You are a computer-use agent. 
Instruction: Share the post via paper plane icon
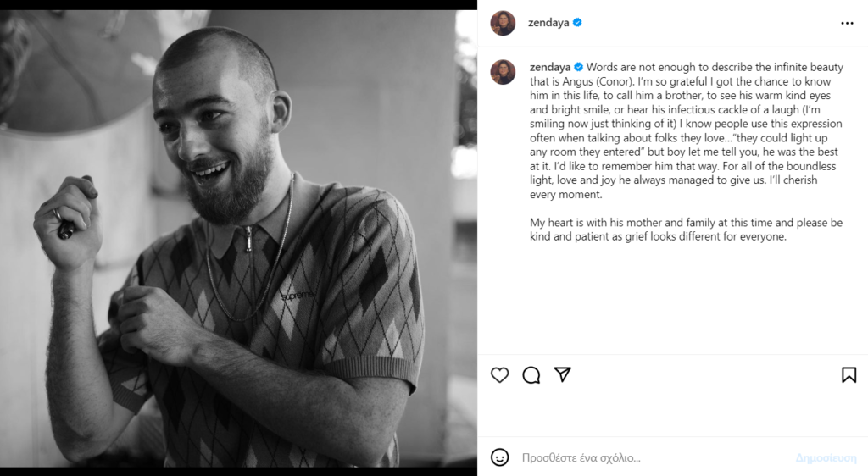coord(562,374)
